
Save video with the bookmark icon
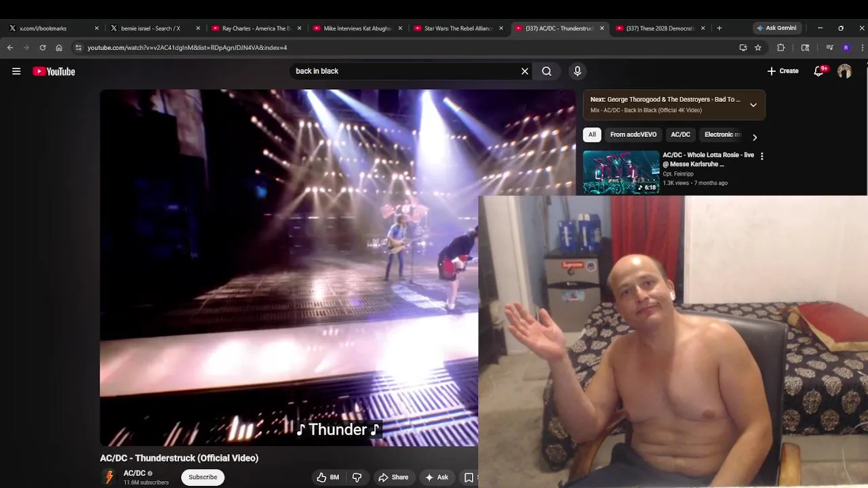469,477
